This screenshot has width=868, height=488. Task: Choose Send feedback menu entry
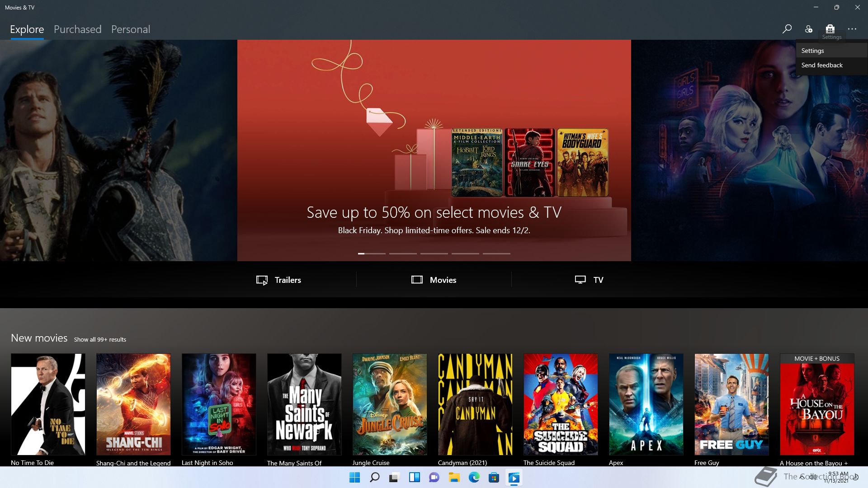832,65
